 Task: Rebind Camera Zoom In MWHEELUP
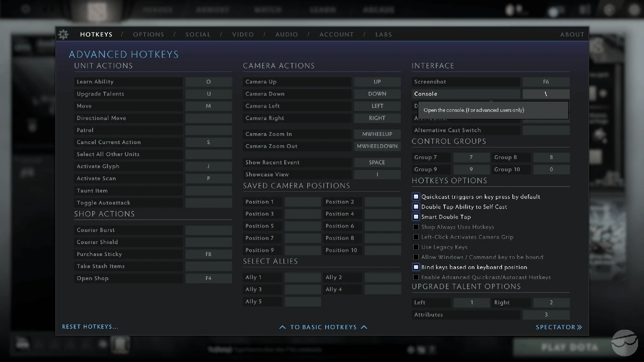377,134
